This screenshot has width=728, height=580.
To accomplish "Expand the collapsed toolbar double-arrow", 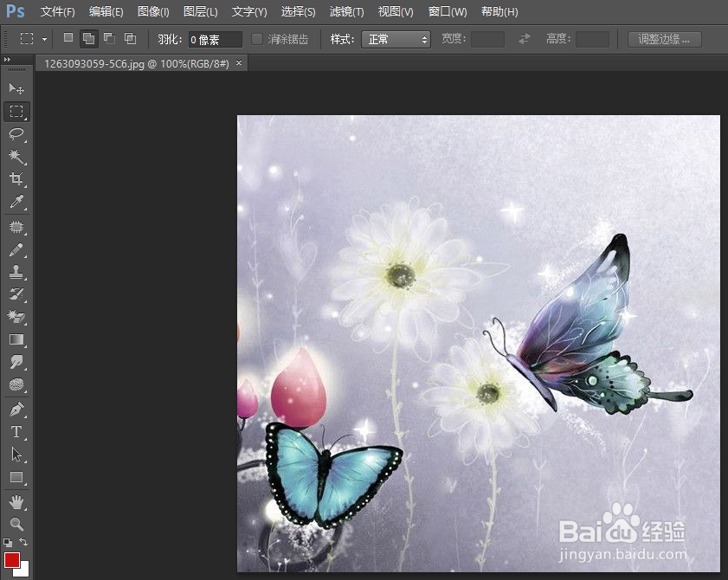I will [7, 60].
